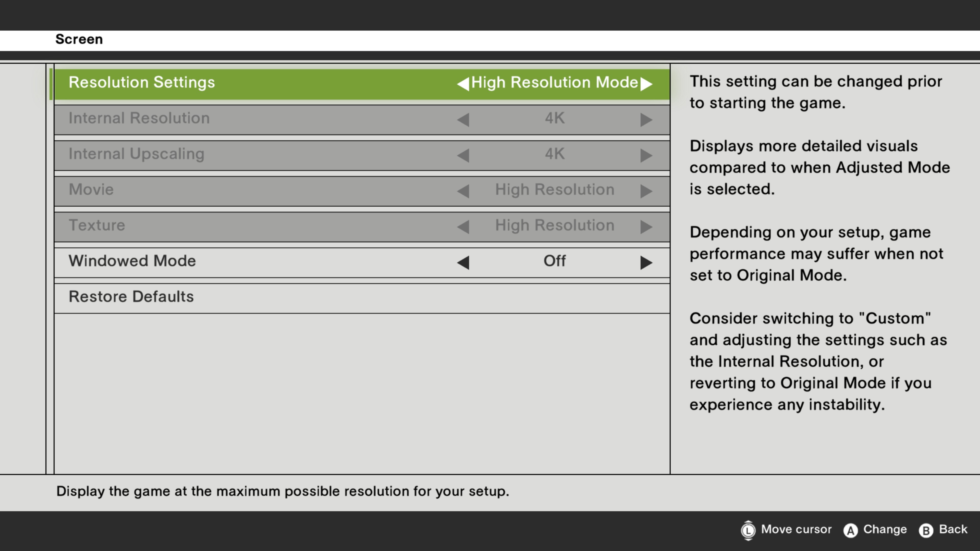980x551 pixels.
Task: Click the Texture row label
Action: [97, 226]
